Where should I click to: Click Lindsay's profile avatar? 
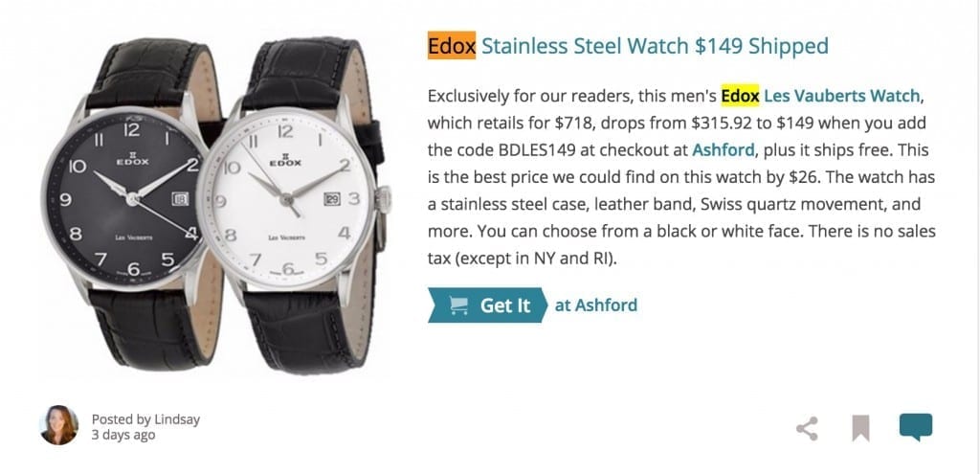pyautogui.click(x=59, y=425)
